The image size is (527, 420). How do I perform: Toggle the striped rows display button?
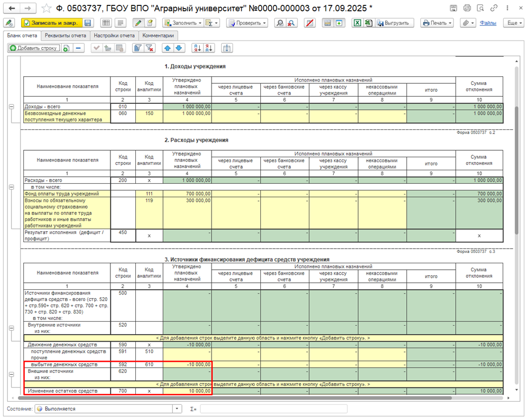tap(327, 23)
